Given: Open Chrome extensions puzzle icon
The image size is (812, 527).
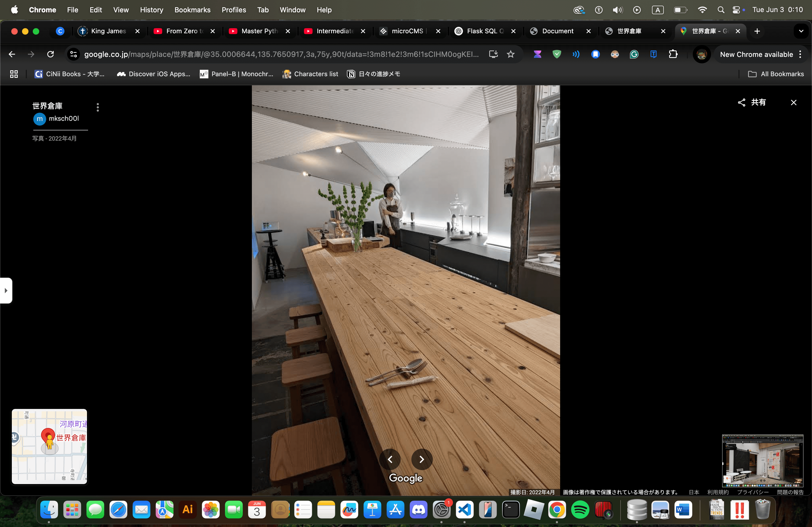Looking at the screenshot, I should point(673,54).
